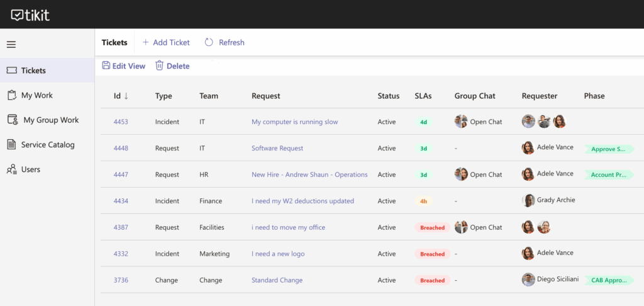Screen dimensions: 644x306
Task: Refresh the ticket list
Action: [x=225, y=42]
